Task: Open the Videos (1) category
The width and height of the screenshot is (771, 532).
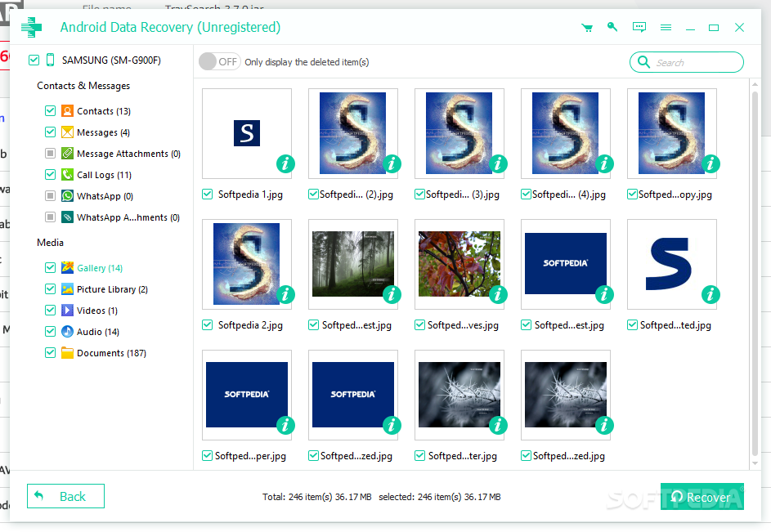Action: (x=97, y=311)
